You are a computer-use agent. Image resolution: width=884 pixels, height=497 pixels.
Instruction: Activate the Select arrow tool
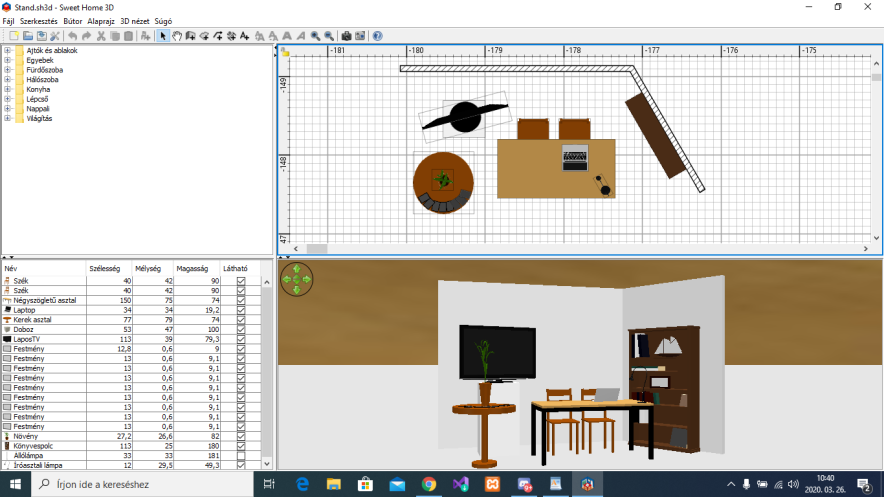point(163,36)
